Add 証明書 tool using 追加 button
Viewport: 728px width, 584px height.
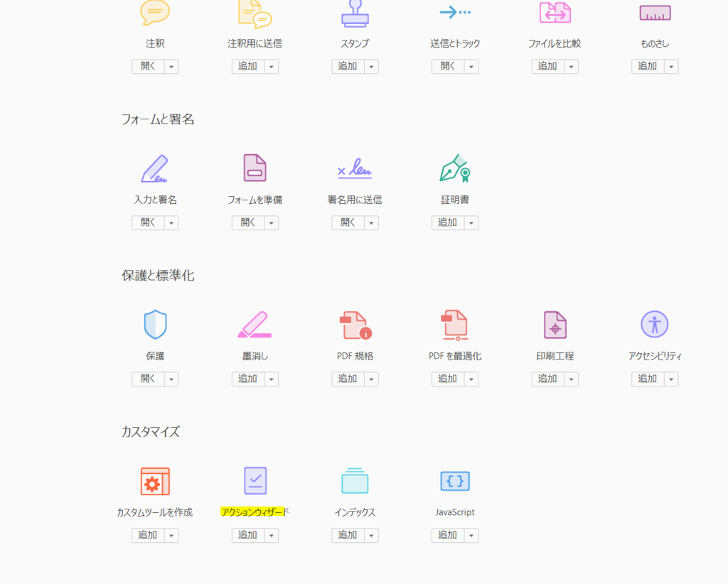pos(448,222)
